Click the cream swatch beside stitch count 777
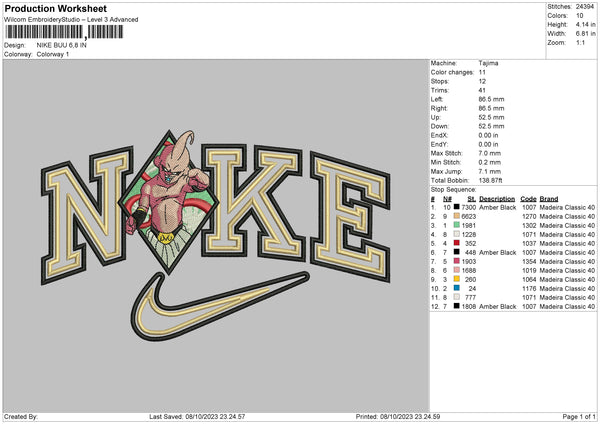The width and height of the screenshot is (600, 424). coord(457,297)
